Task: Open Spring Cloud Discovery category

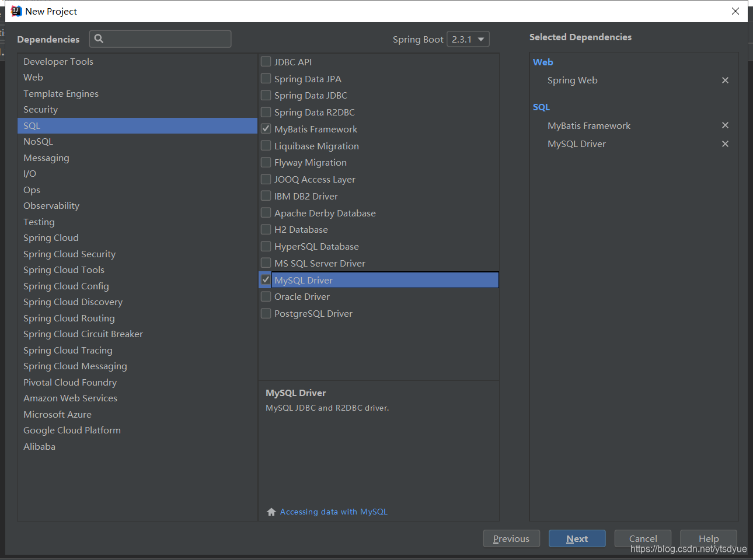Action: tap(137, 302)
